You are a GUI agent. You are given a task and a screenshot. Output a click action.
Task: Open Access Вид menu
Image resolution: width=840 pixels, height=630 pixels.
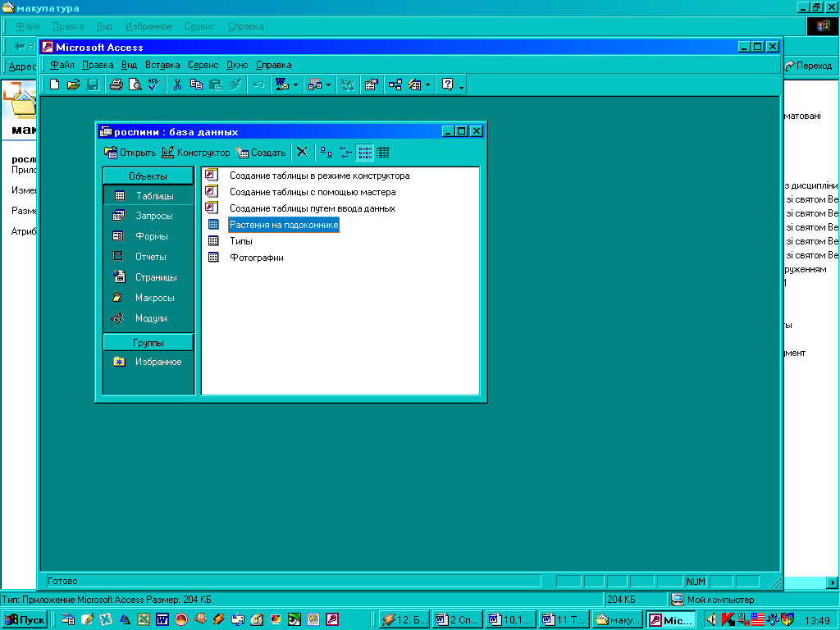point(129,65)
